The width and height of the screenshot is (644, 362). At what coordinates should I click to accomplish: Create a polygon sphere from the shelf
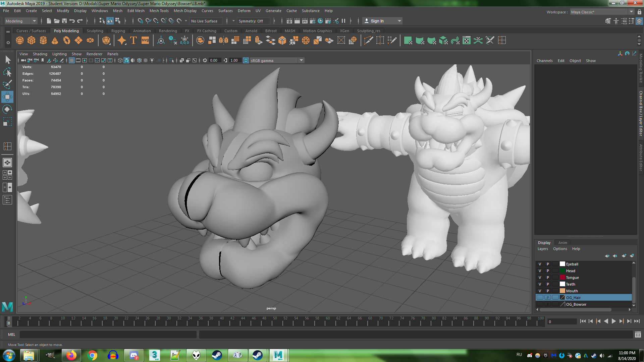(x=20, y=41)
